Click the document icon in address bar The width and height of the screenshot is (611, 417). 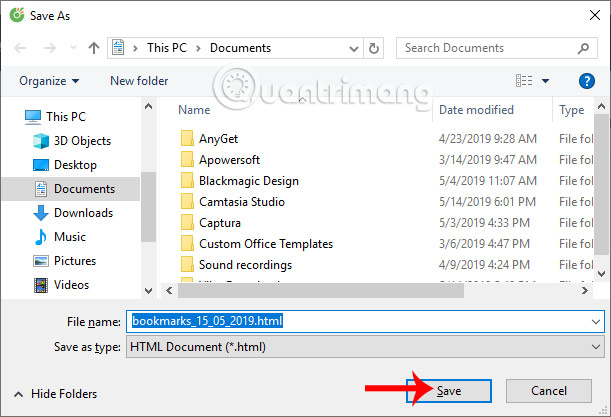tap(118, 48)
